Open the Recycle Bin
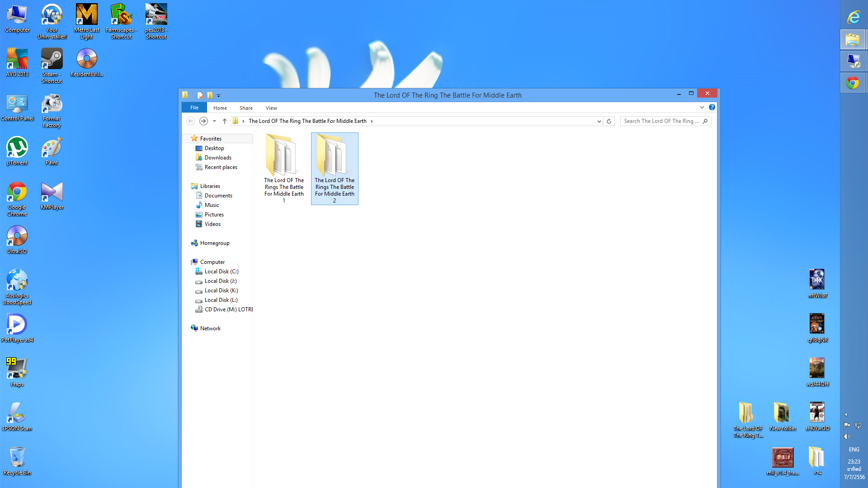Image resolution: width=868 pixels, height=488 pixels. coord(17,460)
